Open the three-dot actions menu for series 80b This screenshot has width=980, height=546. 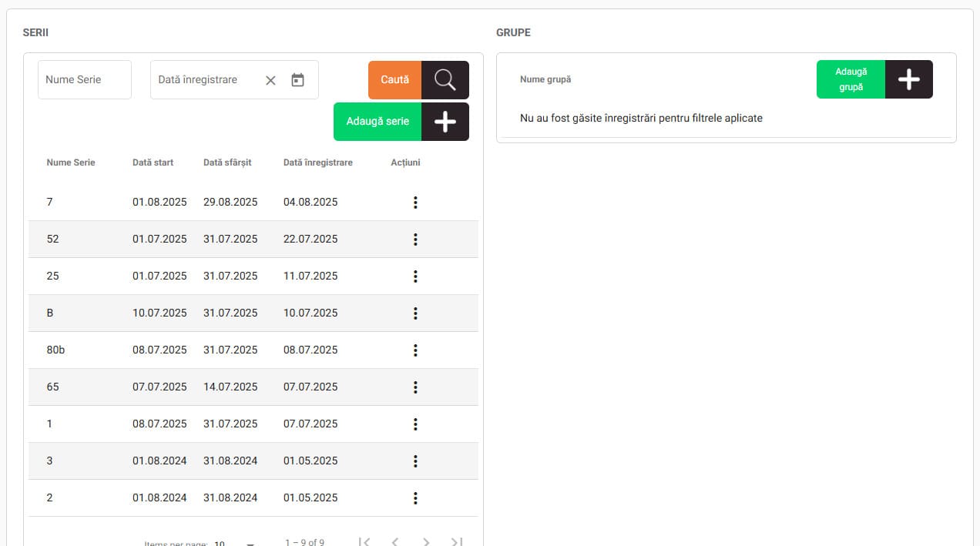[415, 350]
